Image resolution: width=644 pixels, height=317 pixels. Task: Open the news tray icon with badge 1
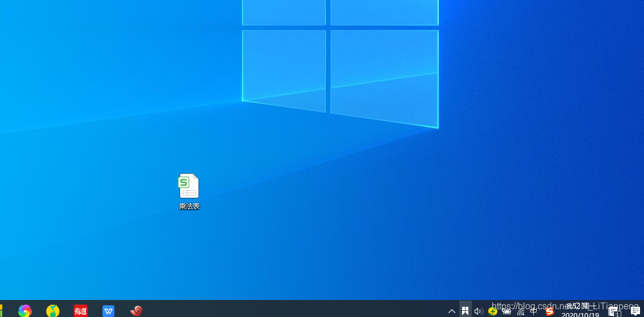tap(614, 312)
